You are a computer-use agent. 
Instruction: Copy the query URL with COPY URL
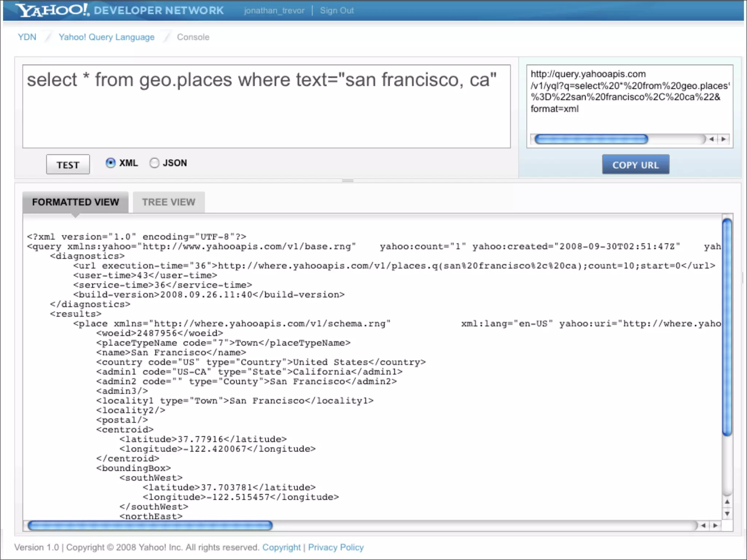pyautogui.click(x=635, y=164)
